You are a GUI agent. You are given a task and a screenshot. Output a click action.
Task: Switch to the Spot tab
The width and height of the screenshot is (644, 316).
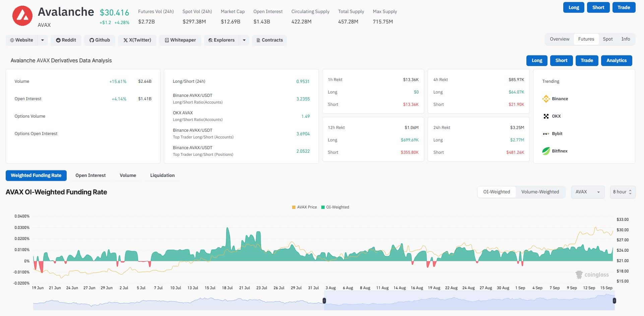(607, 39)
